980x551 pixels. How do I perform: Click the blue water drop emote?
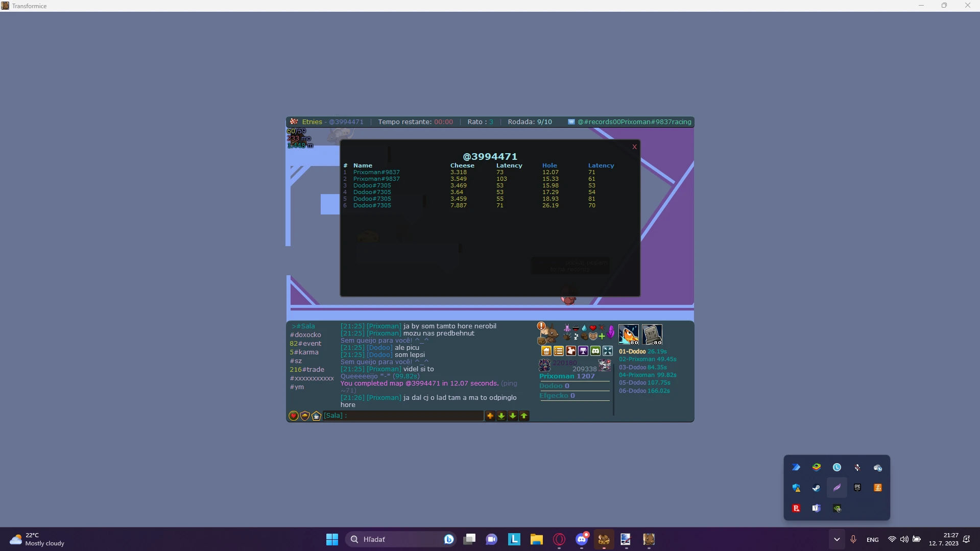584,328
